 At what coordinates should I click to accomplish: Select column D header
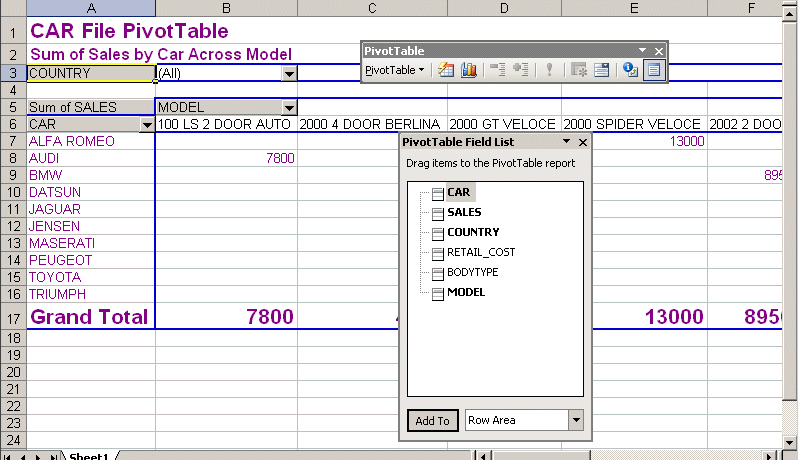point(504,8)
